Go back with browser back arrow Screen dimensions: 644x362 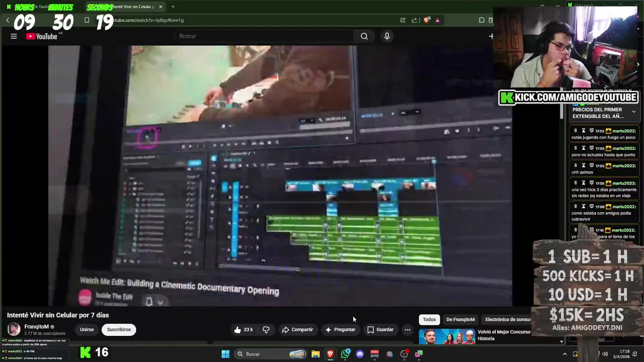pyautogui.click(x=8, y=20)
